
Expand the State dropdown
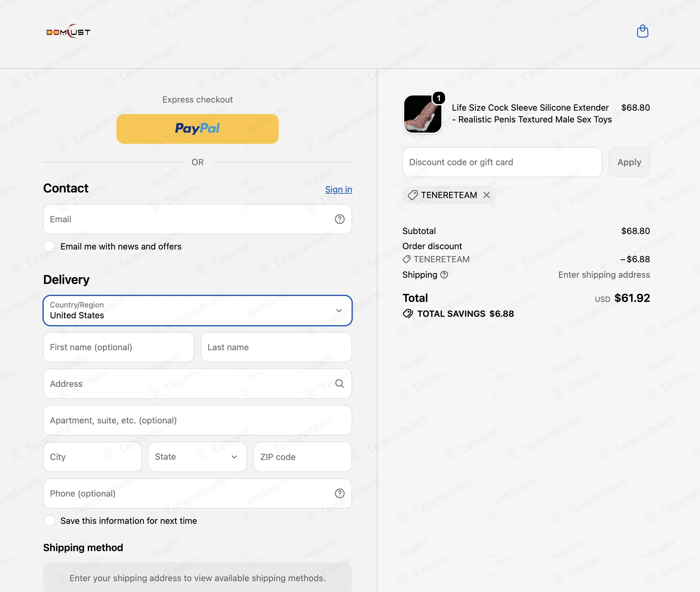[x=198, y=457]
